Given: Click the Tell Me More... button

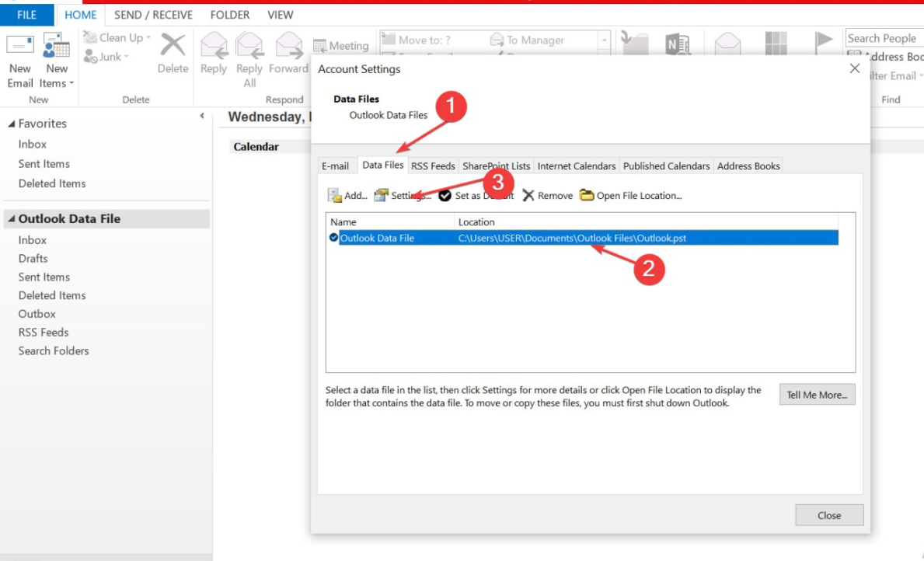Looking at the screenshot, I should 817,395.
